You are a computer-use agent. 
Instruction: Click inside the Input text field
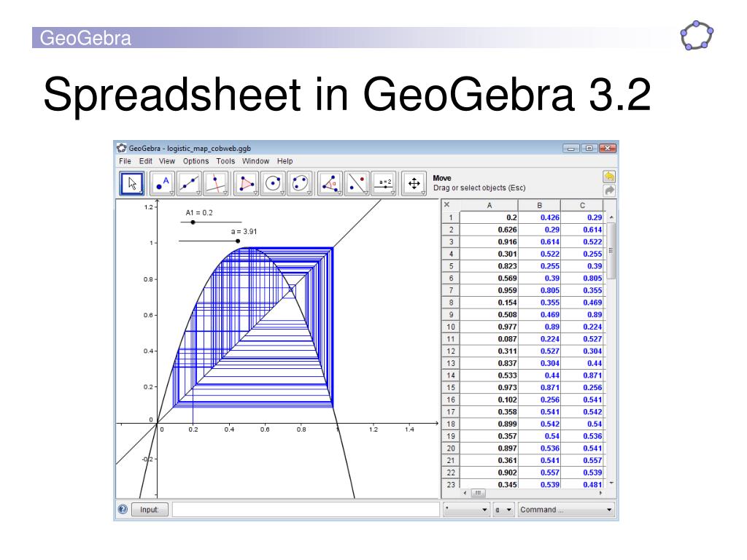tap(306, 510)
